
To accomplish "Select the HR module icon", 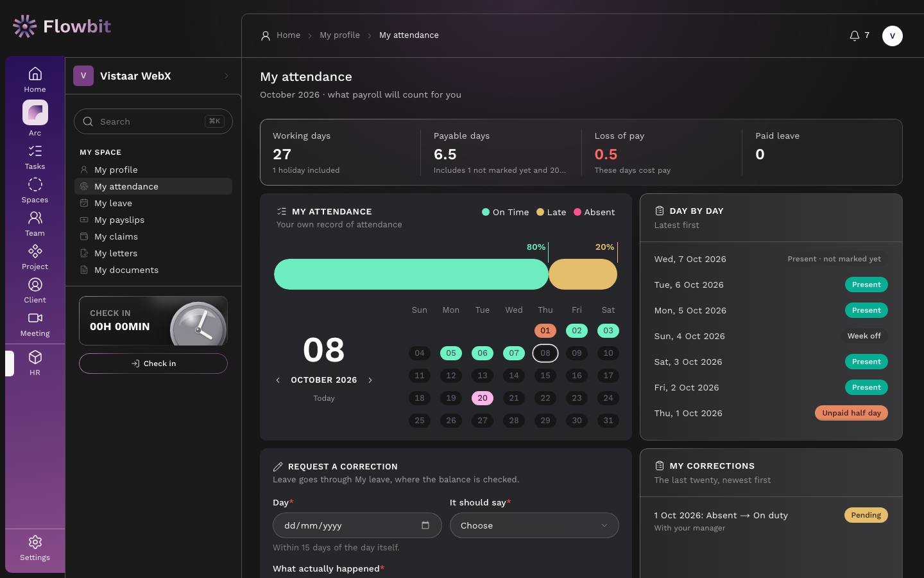I will point(35,363).
